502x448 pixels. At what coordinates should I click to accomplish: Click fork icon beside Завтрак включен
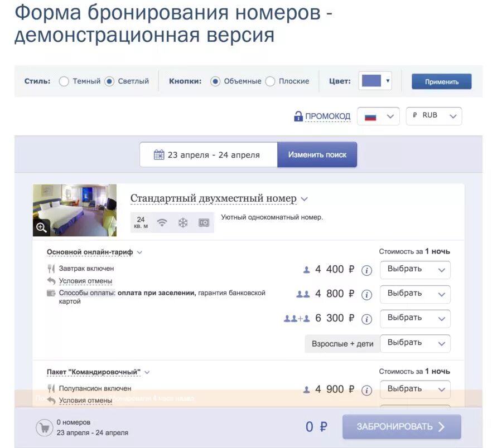[x=51, y=268]
